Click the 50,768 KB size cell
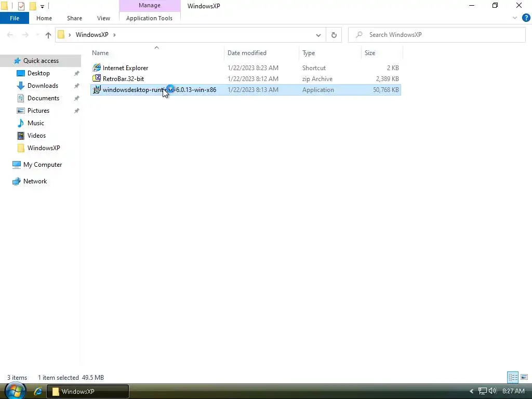 click(x=385, y=89)
